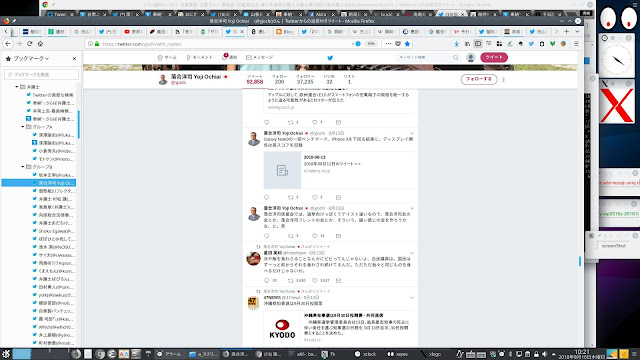
Task: Open the KYODO news card thumbnail
Action: coord(282,329)
